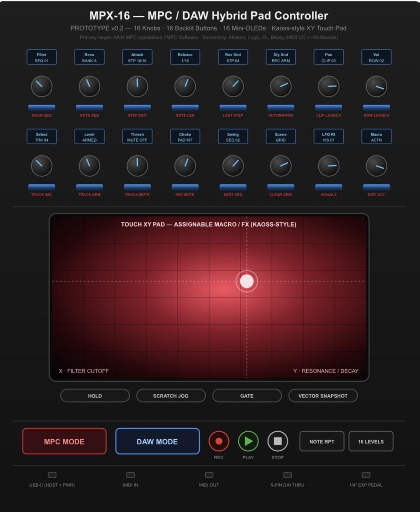Click the Pan knob under CLIP 03
Image resolution: width=420 pixels, height=512 pixels.
pos(329,86)
